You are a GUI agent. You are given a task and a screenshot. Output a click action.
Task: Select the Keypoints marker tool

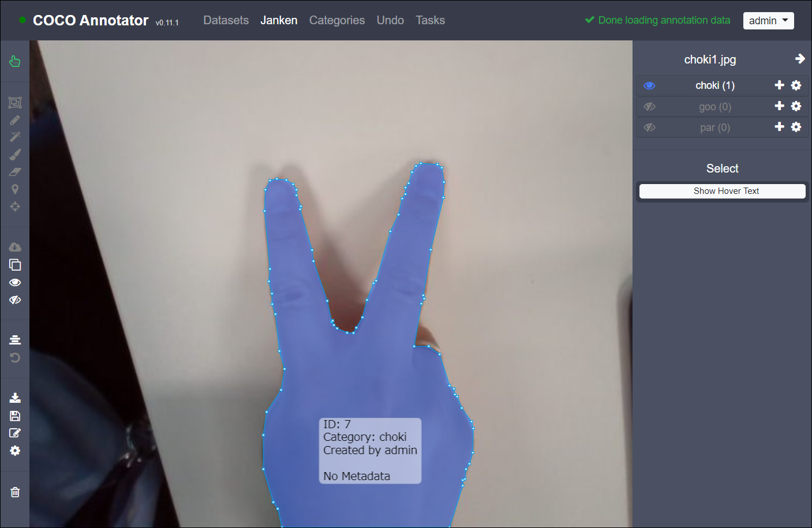pos(15,189)
